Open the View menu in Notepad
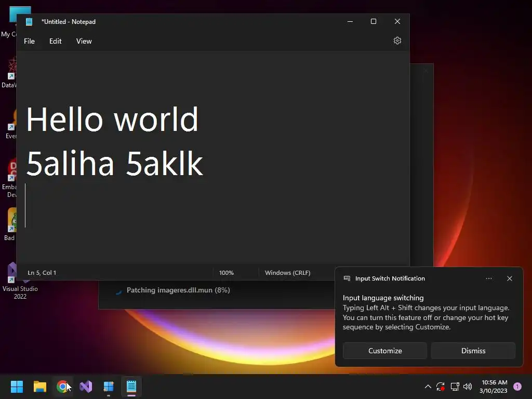Screen dimensions: 532x399 [x=84, y=41]
